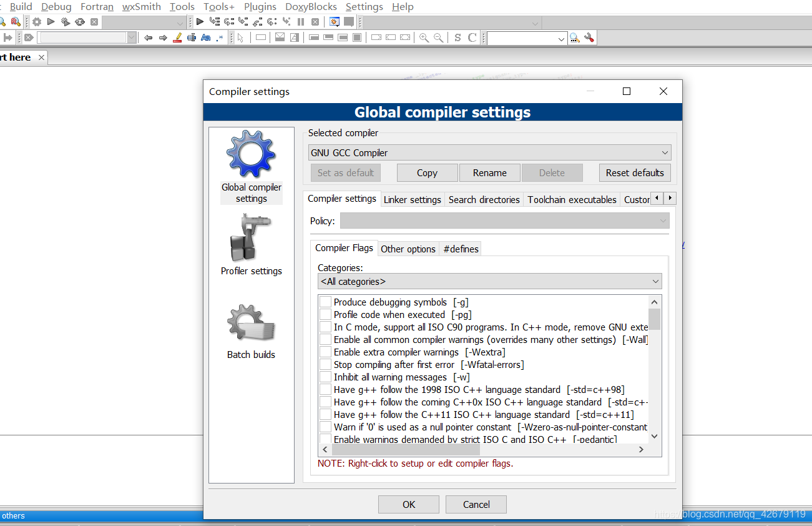The width and height of the screenshot is (812, 526).
Task: Switch to Linker settings tab
Action: 413,199
